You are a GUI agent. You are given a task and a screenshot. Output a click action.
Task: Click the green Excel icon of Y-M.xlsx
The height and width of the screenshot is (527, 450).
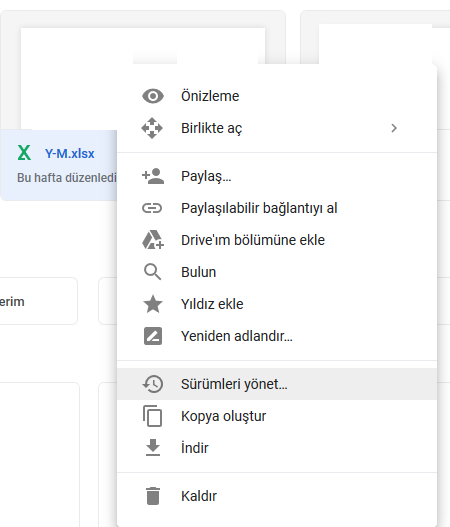pyautogui.click(x=24, y=153)
